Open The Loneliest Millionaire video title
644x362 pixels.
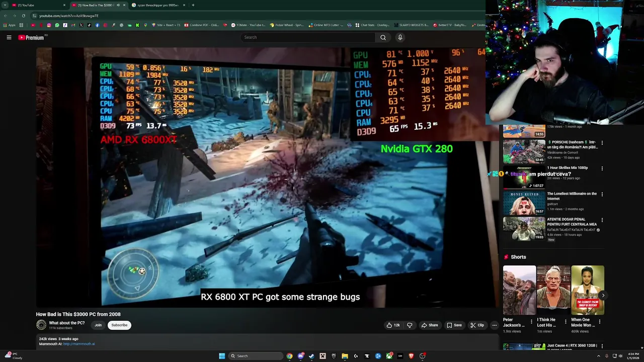click(572, 196)
